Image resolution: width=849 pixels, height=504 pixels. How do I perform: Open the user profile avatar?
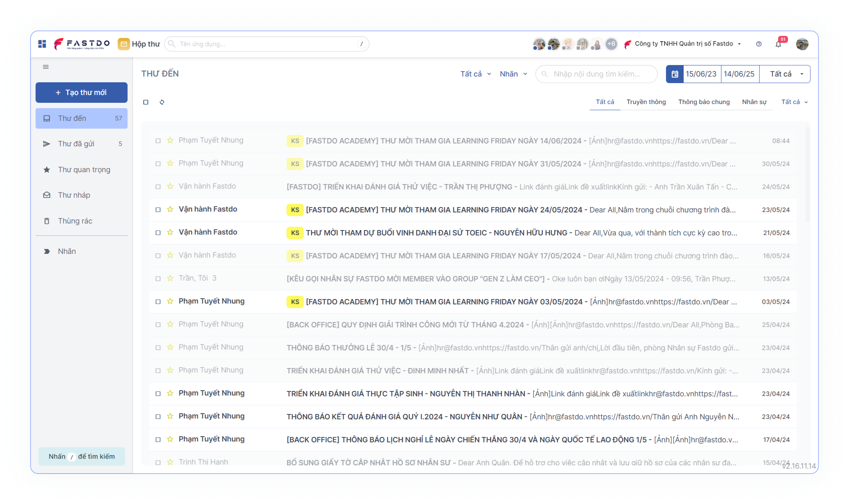click(x=802, y=44)
